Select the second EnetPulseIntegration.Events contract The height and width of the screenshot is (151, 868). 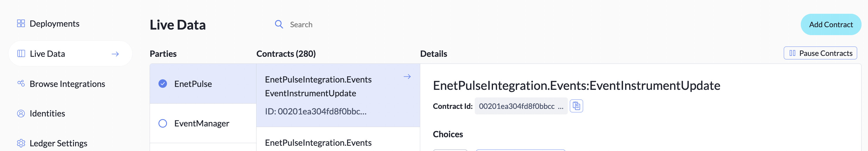(318, 143)
